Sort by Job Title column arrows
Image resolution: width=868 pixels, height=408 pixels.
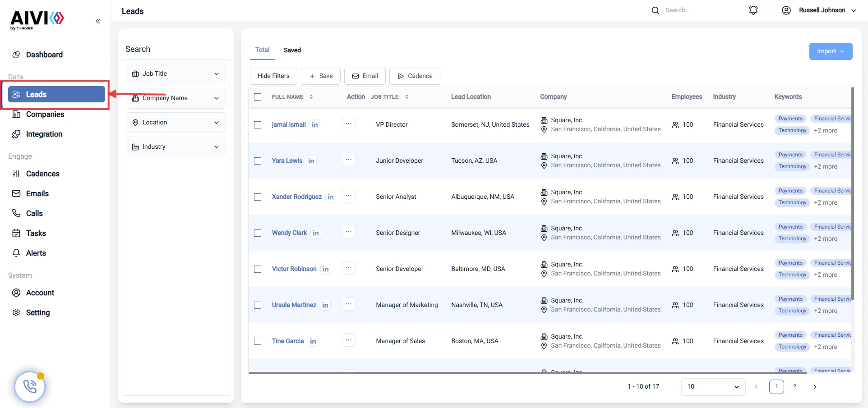pos(407,97)
